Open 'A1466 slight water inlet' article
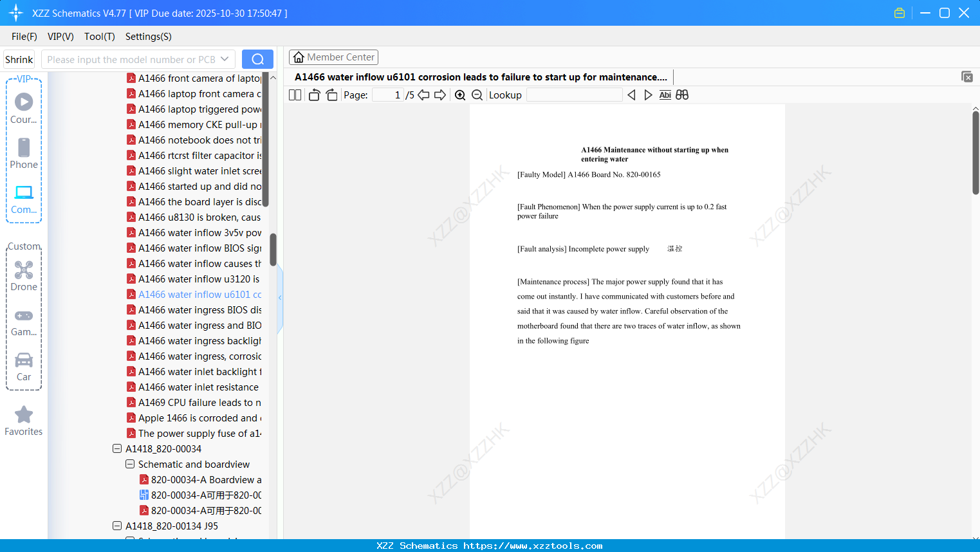 point(194,171)
